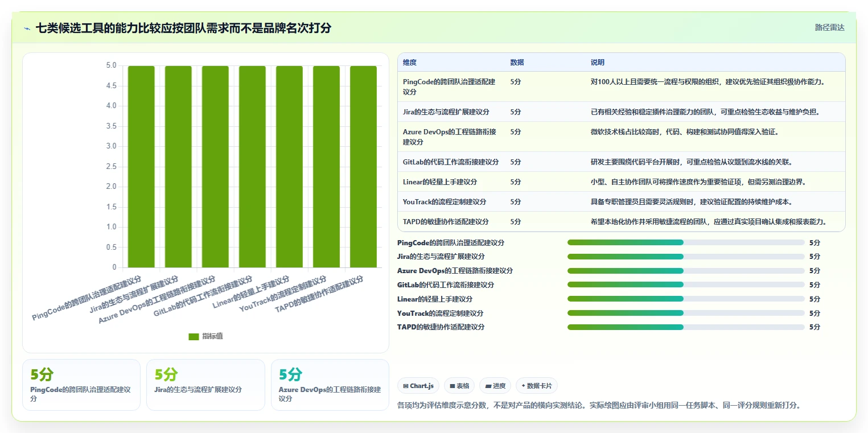Click the Linear bar in chart
Image resolution: width=868 pixels, height=433 pixels.
coord(289,167)
